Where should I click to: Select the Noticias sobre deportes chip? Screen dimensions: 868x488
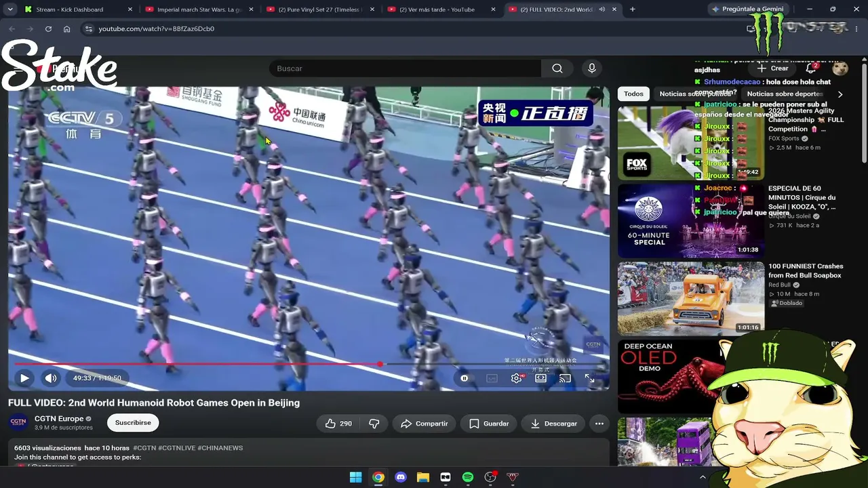click(785, 94)
